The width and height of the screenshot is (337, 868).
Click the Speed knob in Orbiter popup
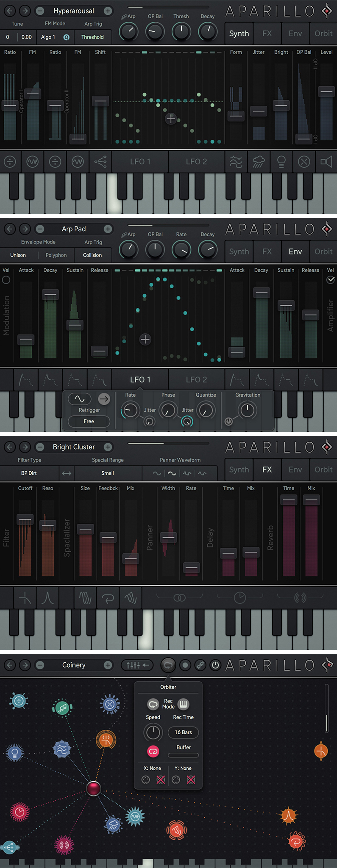click(x=153, y=732)
